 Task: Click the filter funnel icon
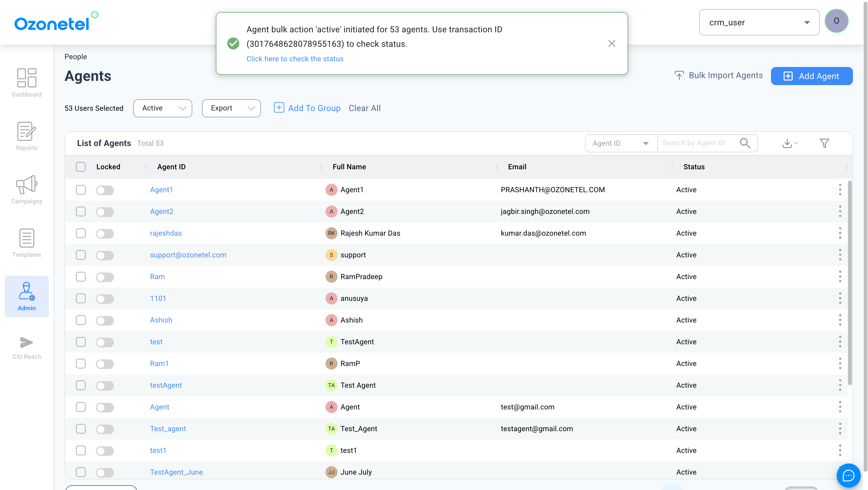824,143
